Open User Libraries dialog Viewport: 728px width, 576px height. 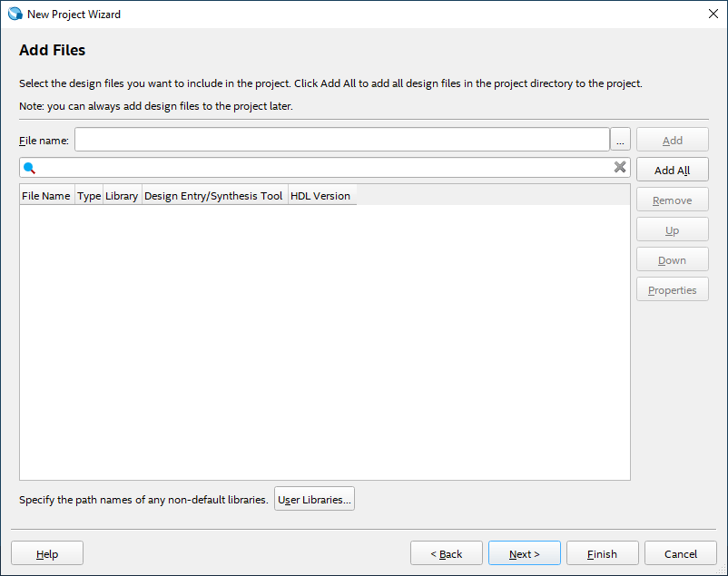pos(314,500)
